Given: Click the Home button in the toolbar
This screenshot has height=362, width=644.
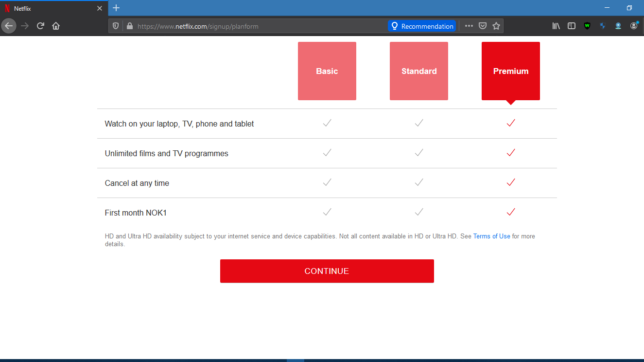Looking at the screenshot, I should point(55,25).
